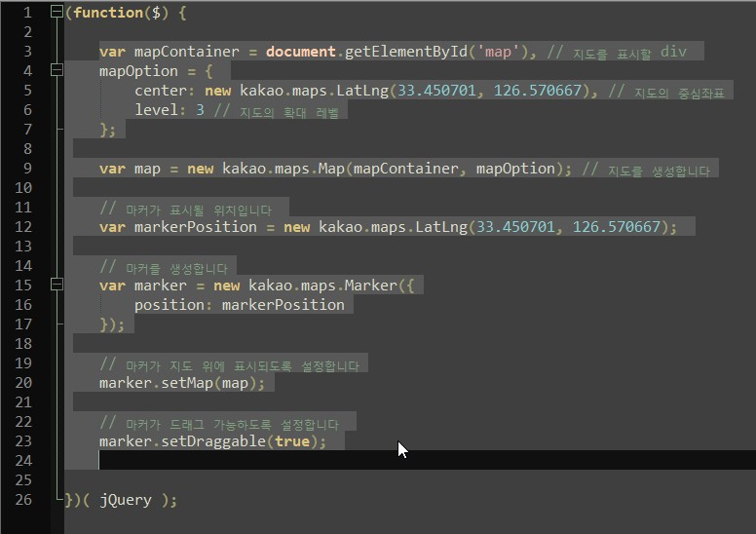Screen dimensions: 756x534
Task: Click the 'map' string literal
Action: pos(498,52)
